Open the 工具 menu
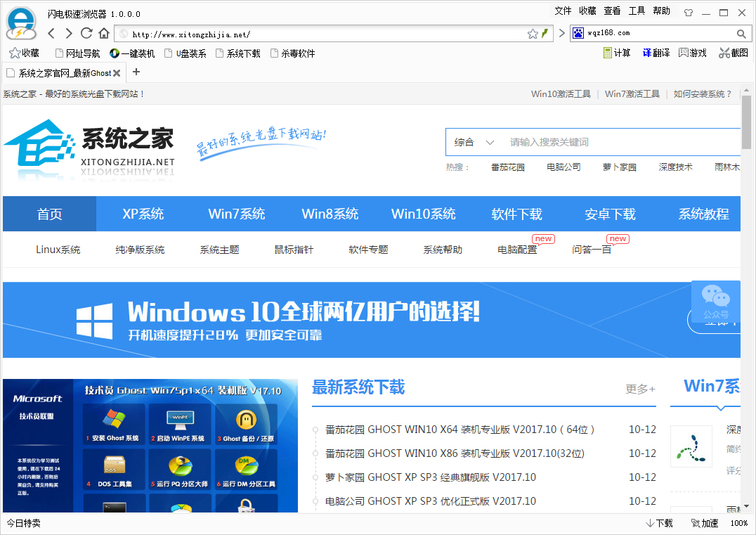The image size is (756, 535). pyautogui.click(x=637, y=11)
